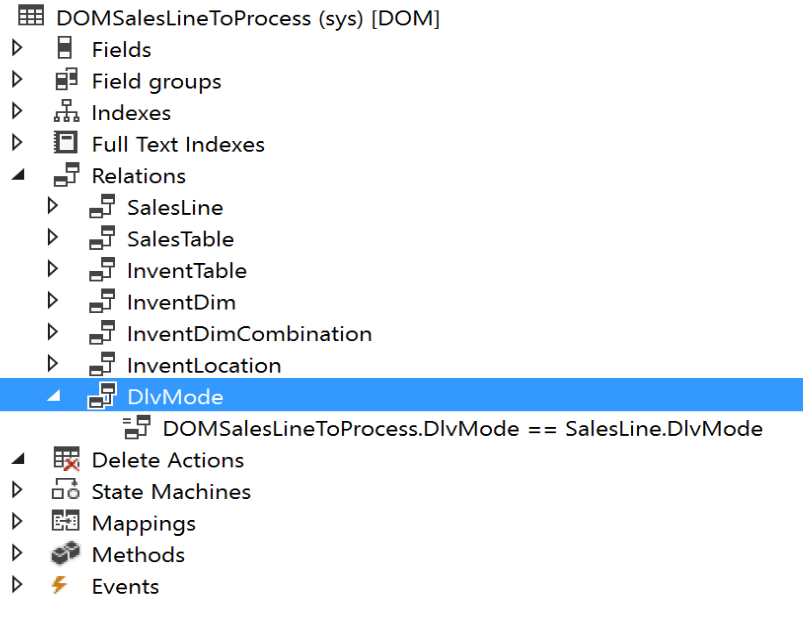
Task: Click the Delete Actions icon
Action: coord(67,459)
